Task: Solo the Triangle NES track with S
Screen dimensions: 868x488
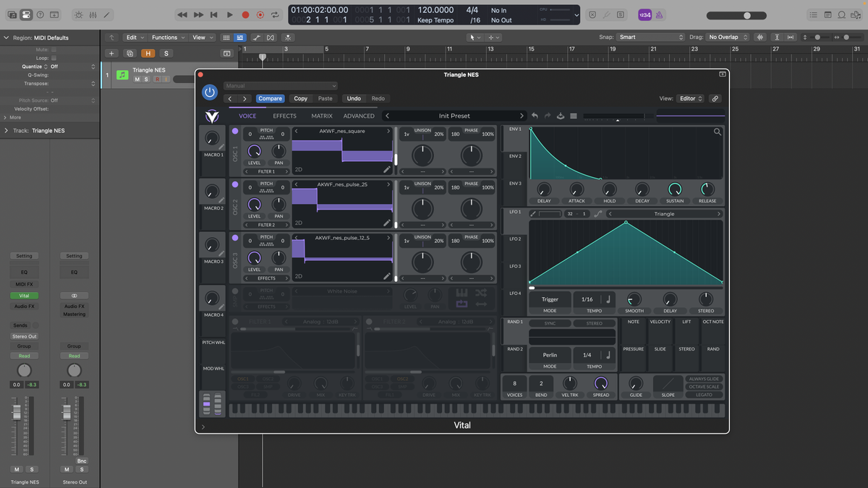Action: point(148,79)
